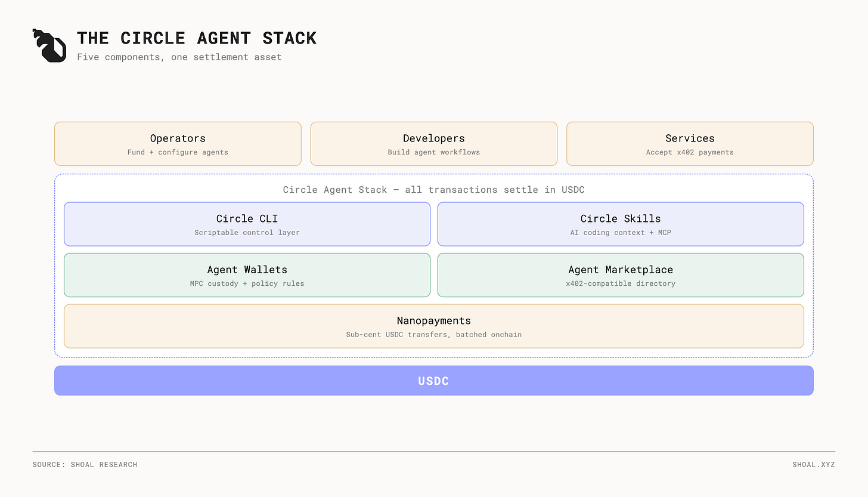This screenshot has height=497, width=868.
Task: Click the USDC bar
Action: (434, 381)
